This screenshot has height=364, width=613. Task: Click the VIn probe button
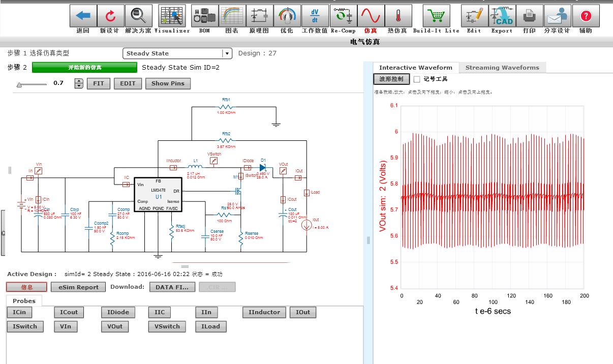66,326
